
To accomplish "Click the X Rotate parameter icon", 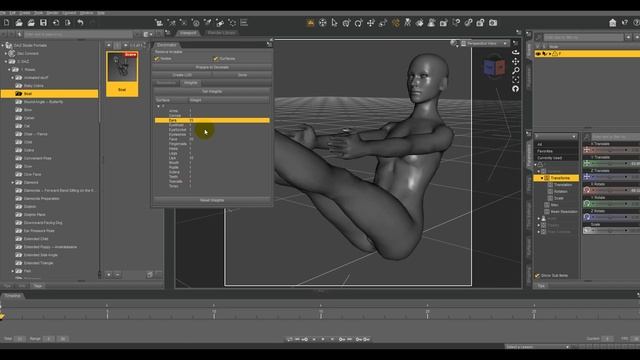I will [587, 190].
